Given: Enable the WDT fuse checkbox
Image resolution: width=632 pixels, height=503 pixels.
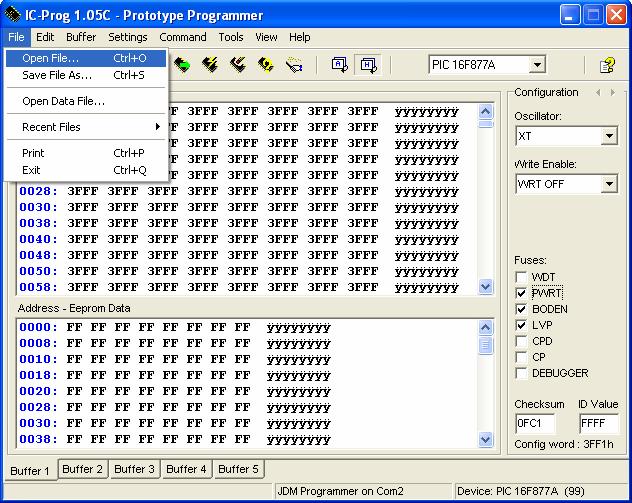Looking at the screenshot, I should tap(521, 277).
